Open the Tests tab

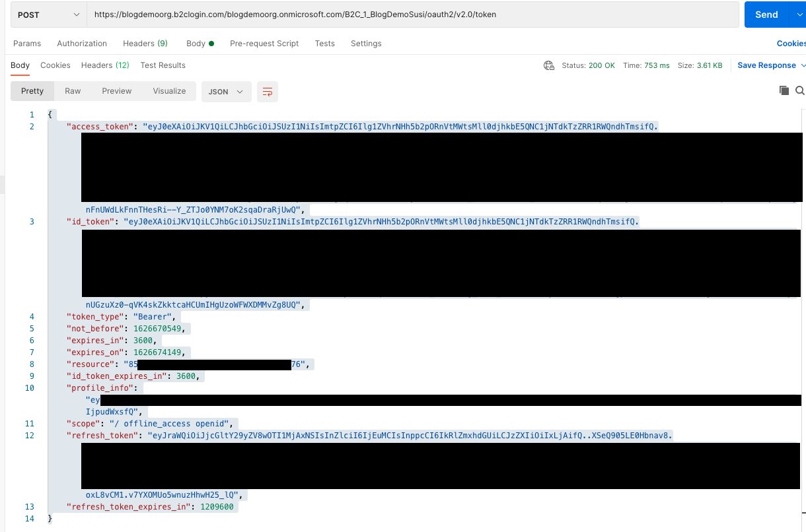pyautogui.click(x=325, y=44)
